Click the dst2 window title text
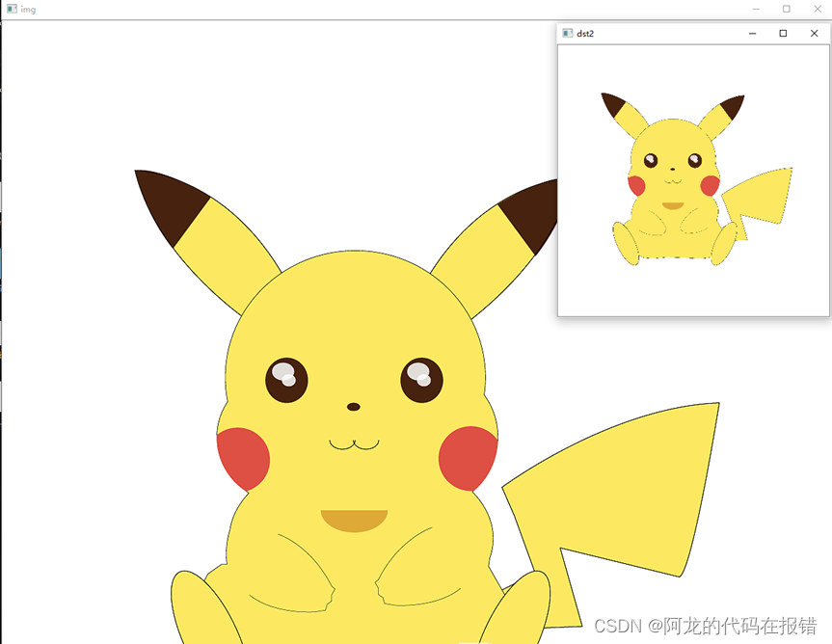The height and width of the screenshot is (644, 832). point(585,34)
